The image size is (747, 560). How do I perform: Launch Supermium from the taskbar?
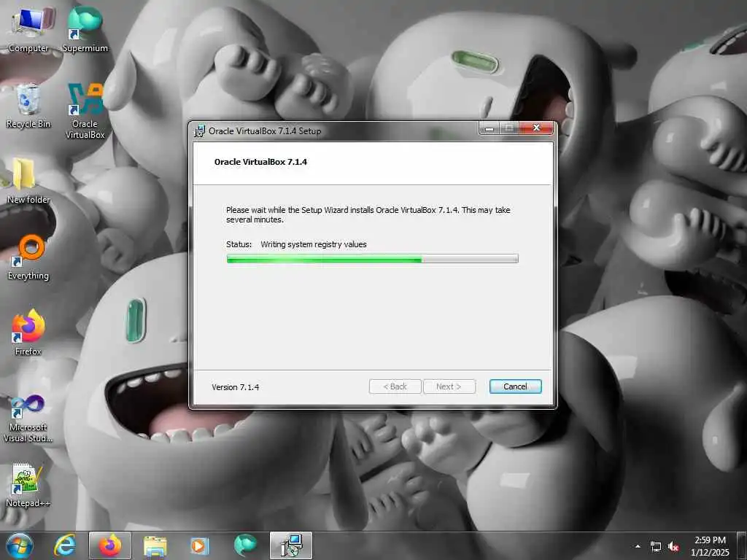click(245, 545)
